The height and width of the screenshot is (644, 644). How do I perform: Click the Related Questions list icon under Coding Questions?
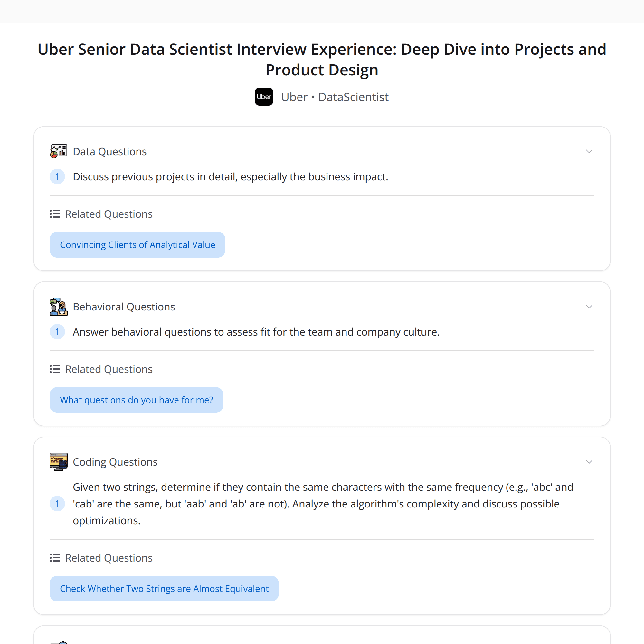tap(54, 558)
